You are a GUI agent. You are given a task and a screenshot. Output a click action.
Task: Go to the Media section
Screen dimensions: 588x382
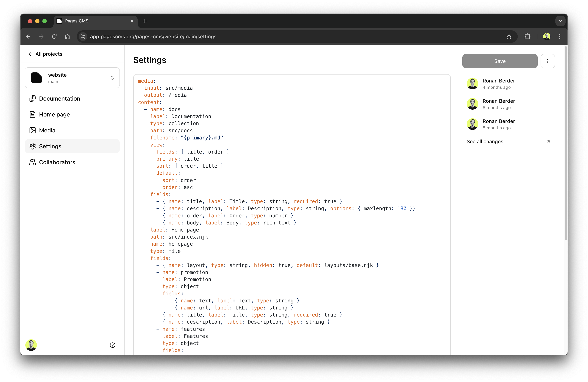(x=47, y=130)
